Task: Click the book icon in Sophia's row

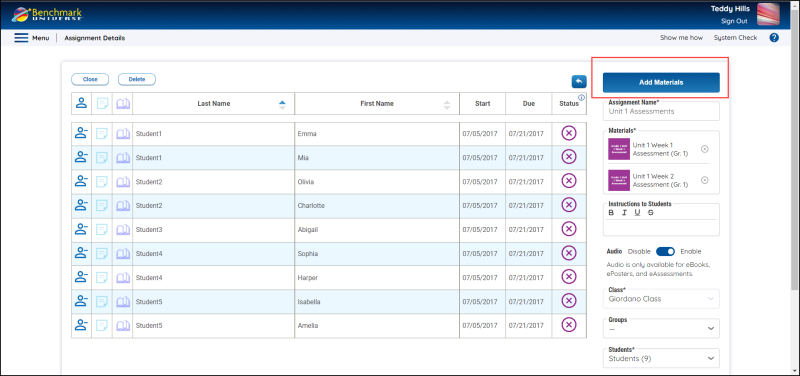Action: point(122,254)
